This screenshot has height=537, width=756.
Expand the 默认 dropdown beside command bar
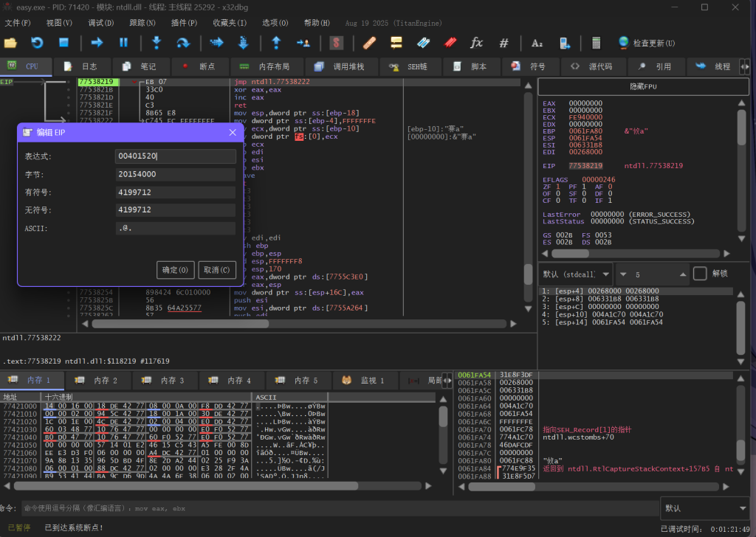707,508
